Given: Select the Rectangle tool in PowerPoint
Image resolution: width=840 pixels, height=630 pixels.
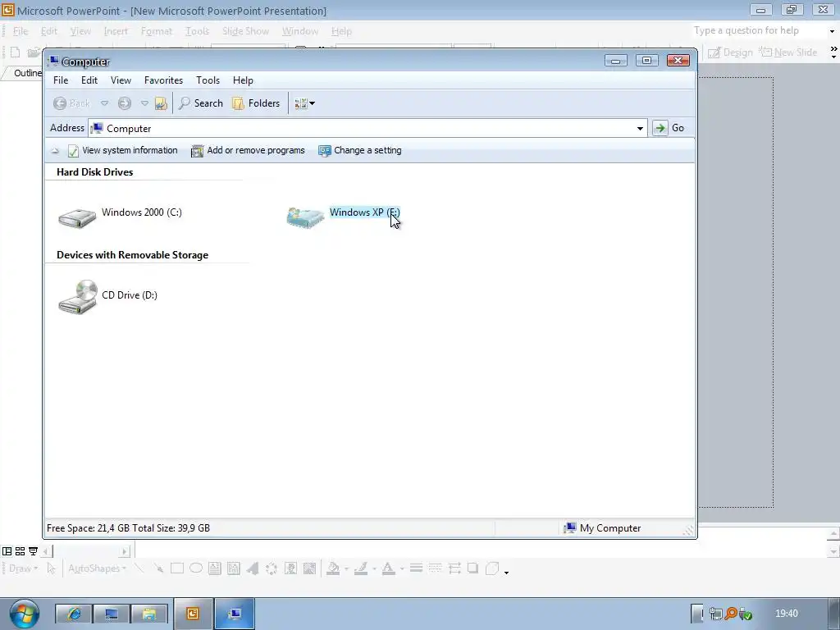Looking at the screenshot, I should click(177, 568).
